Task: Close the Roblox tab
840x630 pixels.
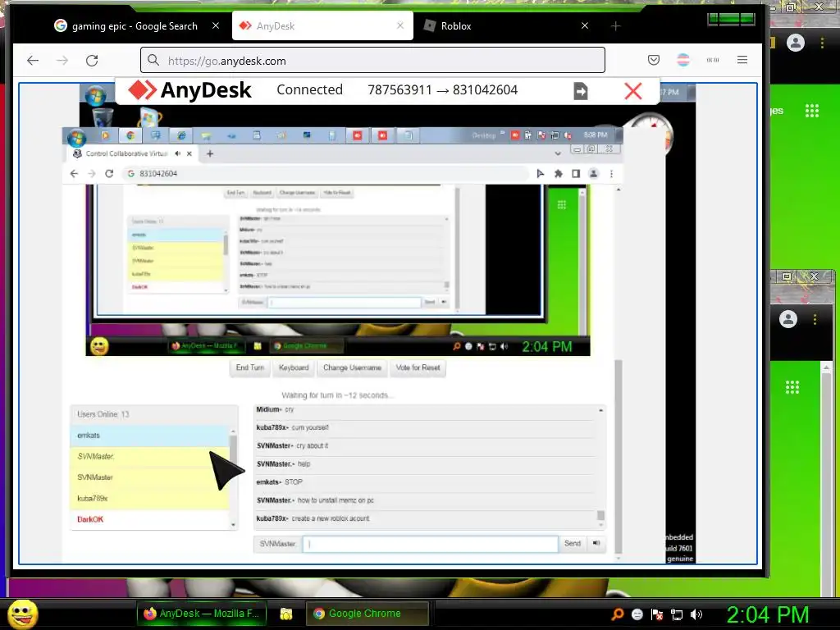Action: (x=584, y=25)
